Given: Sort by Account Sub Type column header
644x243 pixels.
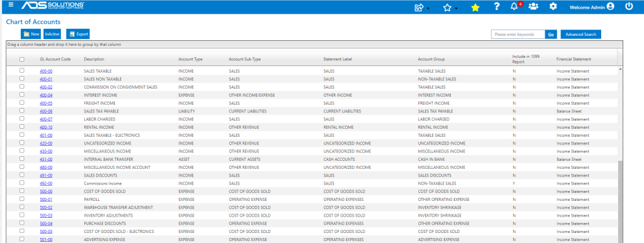Looking at the screenshot, I should click(245, 60).
